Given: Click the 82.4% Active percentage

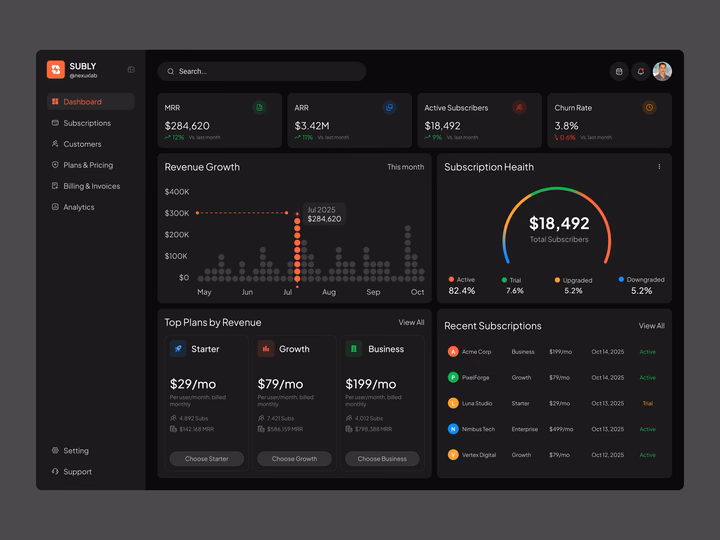Looking at the screenshot, I should click(461, 291).
